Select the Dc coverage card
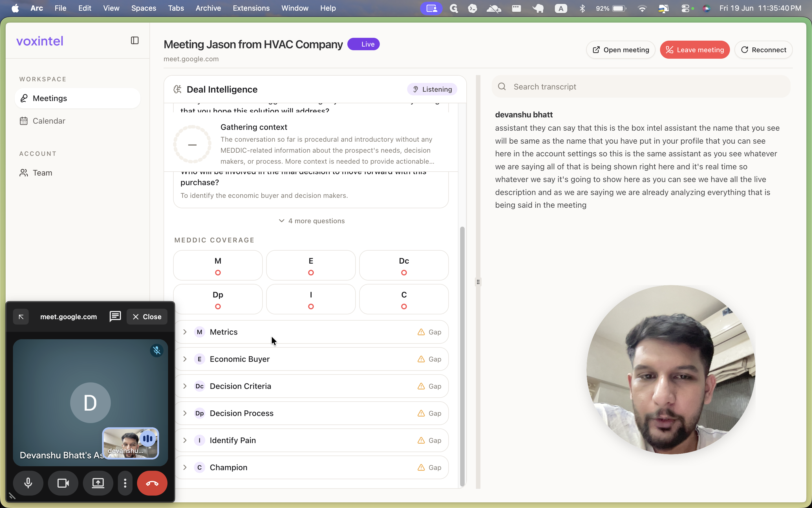 (x=404, y=265)
